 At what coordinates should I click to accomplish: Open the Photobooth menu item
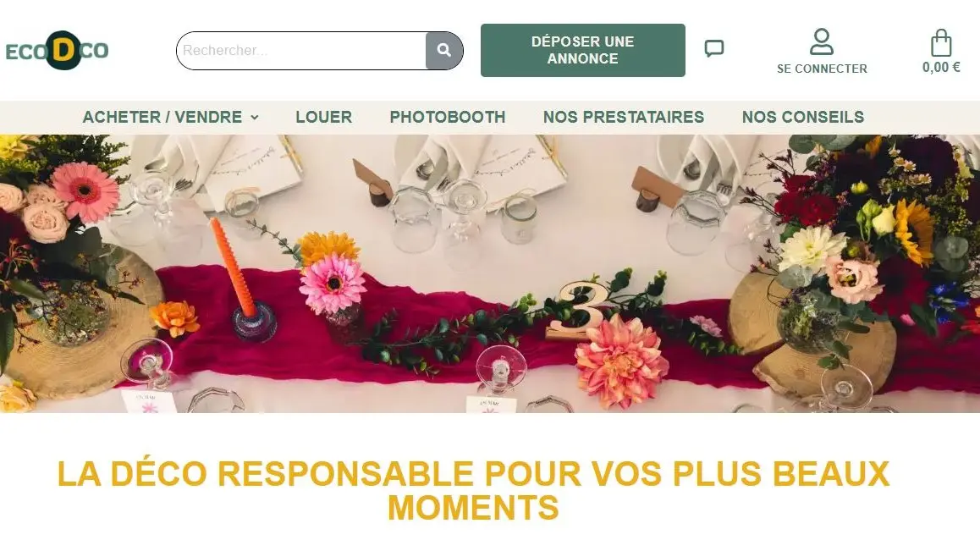coord(448,117)
